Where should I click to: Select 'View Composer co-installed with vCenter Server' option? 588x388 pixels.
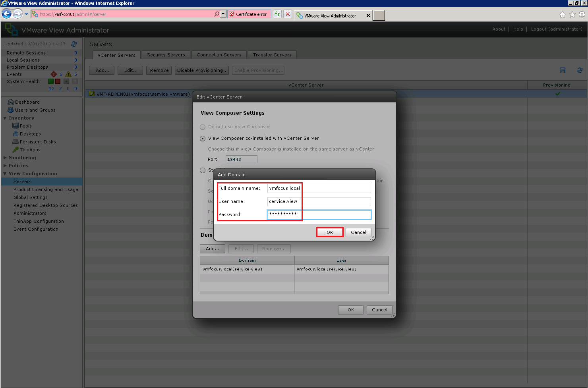point(203,139)
